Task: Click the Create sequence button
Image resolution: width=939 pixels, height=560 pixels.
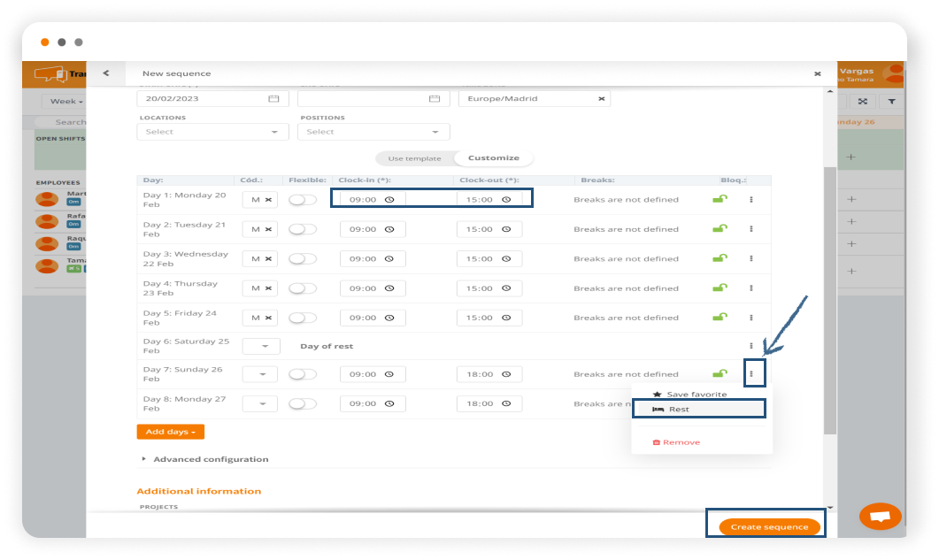Action: tap(768, 526)
